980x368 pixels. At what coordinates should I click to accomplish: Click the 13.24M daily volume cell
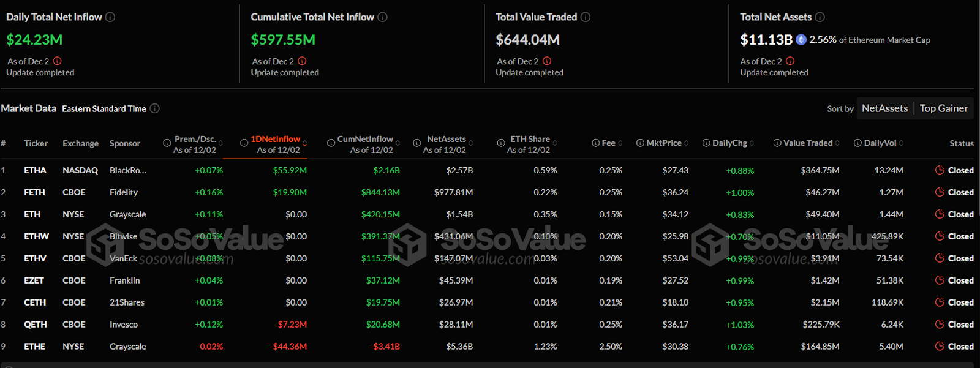coord(889,170)
